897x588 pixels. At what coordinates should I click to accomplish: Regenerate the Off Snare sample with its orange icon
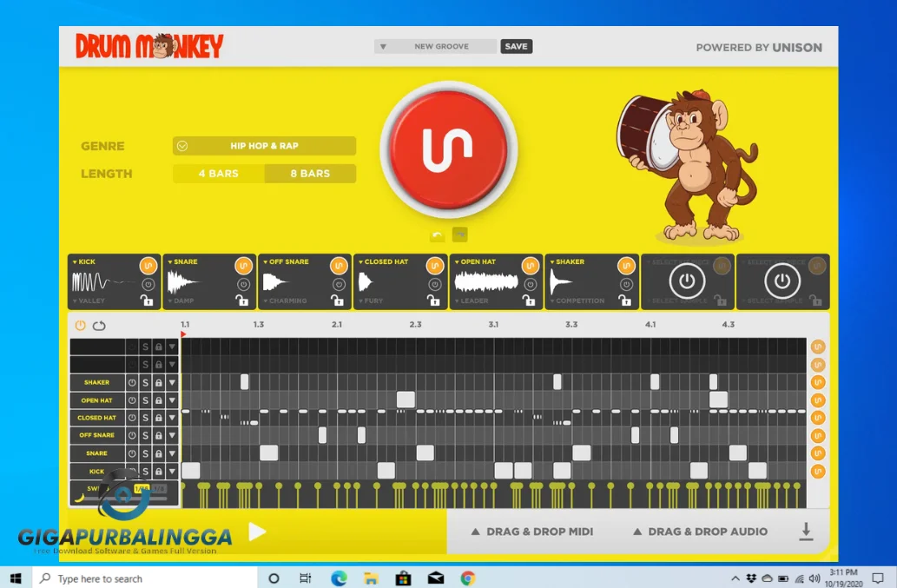tap(339, 266)
